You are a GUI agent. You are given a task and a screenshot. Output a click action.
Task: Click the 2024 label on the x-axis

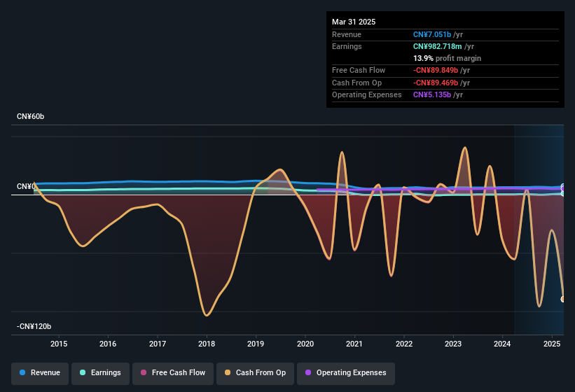tap(502, 344)
